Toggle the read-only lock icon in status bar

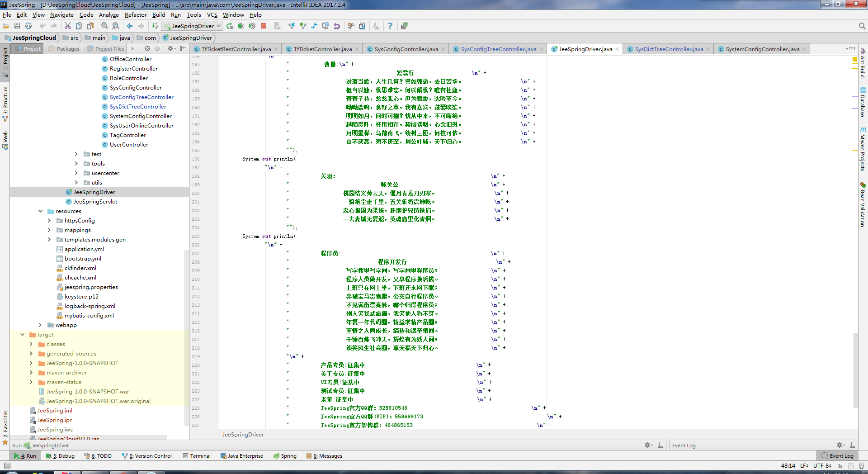(x=840, y=465)
